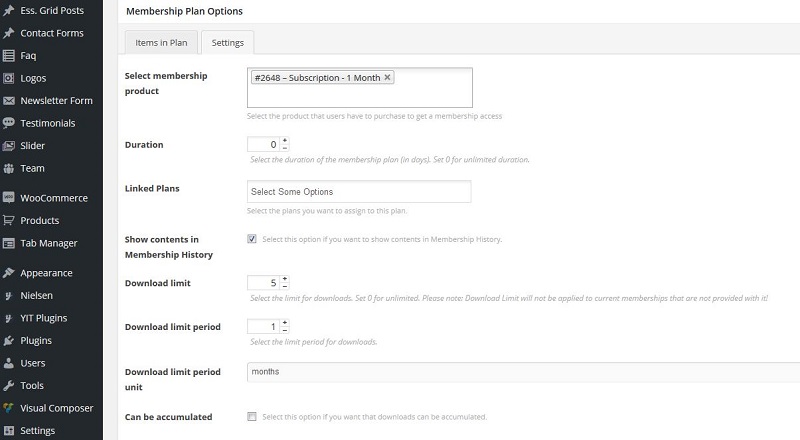Click the Download limit number field
Image resolution: width=800 pixels, height=440 pixels.
tap(263, 283)
